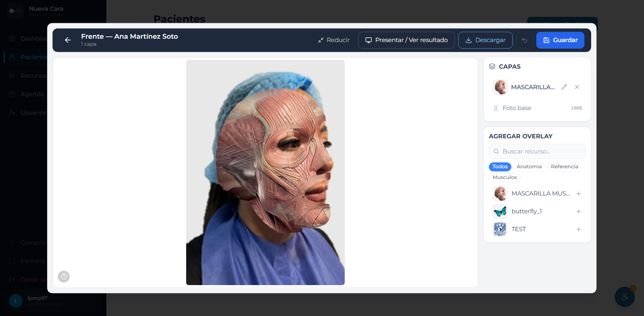Viewport: 644px width, 316px height.
Task: Select the Musculos filter chip
Action: (504, 177)
